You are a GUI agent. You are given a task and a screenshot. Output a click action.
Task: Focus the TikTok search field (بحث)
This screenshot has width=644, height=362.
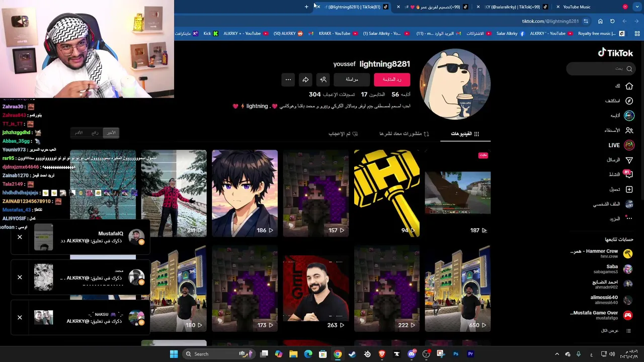point(600,68)
